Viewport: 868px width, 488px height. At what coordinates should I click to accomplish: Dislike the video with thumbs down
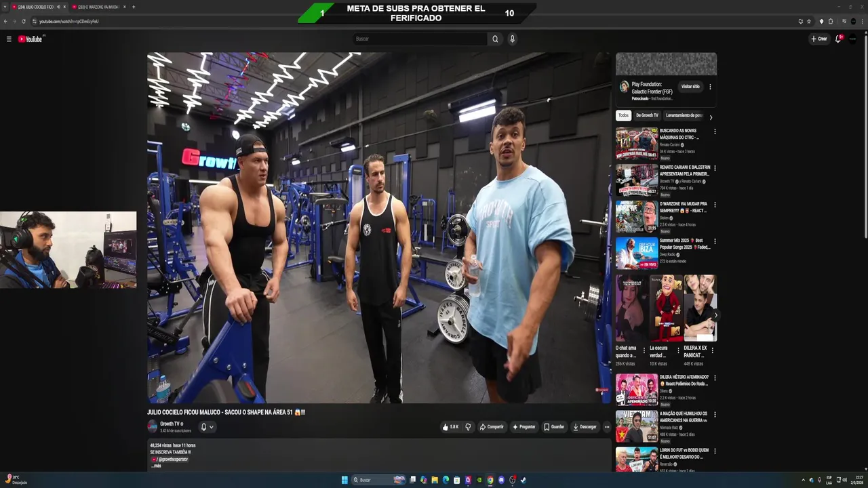click(x=468, y=427)
